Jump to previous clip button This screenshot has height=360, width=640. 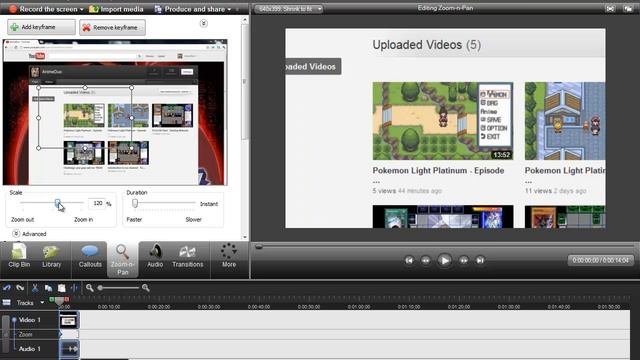point(409,260)
